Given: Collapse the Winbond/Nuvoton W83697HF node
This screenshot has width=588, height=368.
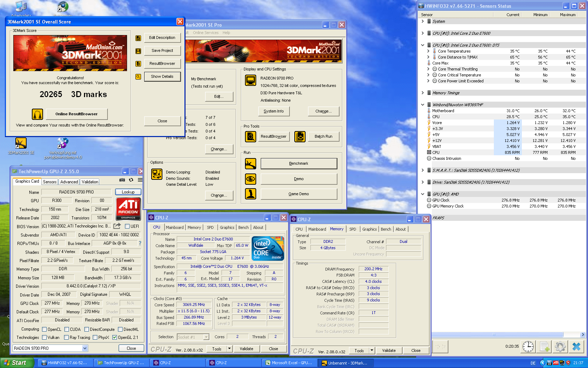Looking at the screenshot, I should coord(423,105).
